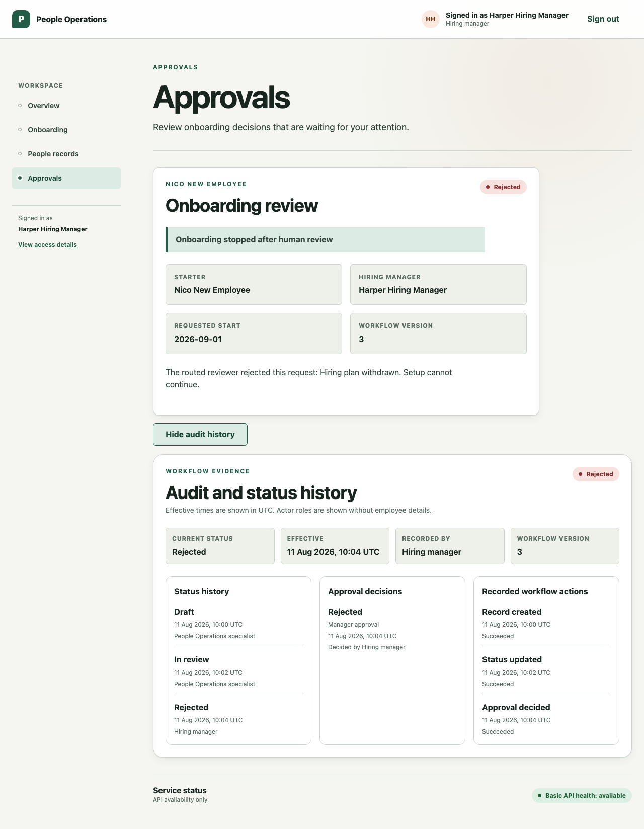
Task: Click the Rejected badge on Audit history
Action: [596, 474]
